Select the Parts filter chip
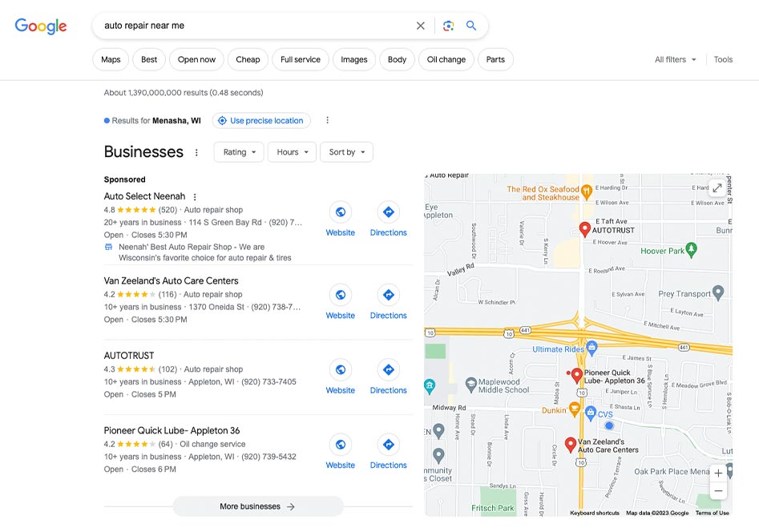The height and width of the screenshot is (532, 759). [495, 59]
